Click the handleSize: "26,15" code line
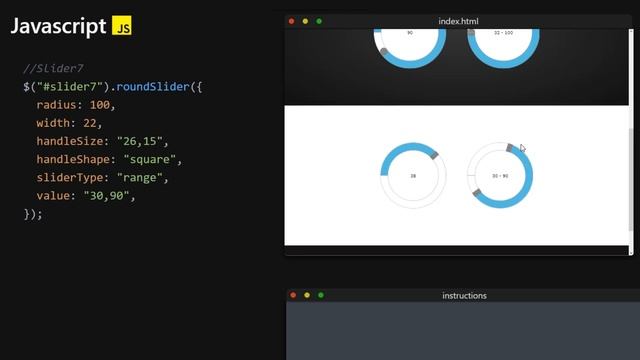 tap(102, 141)
